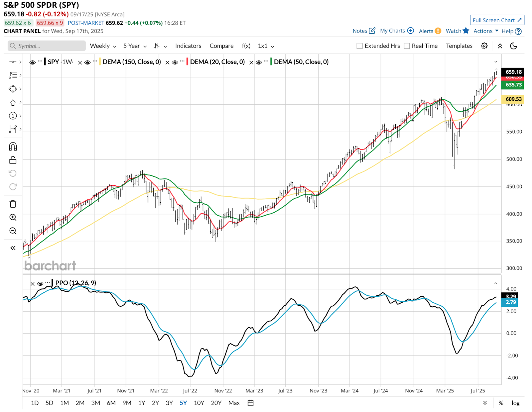The height and width of the screenshot is (412, 532).
Task: Open the Indicators menu
Action: coord(188,46)
